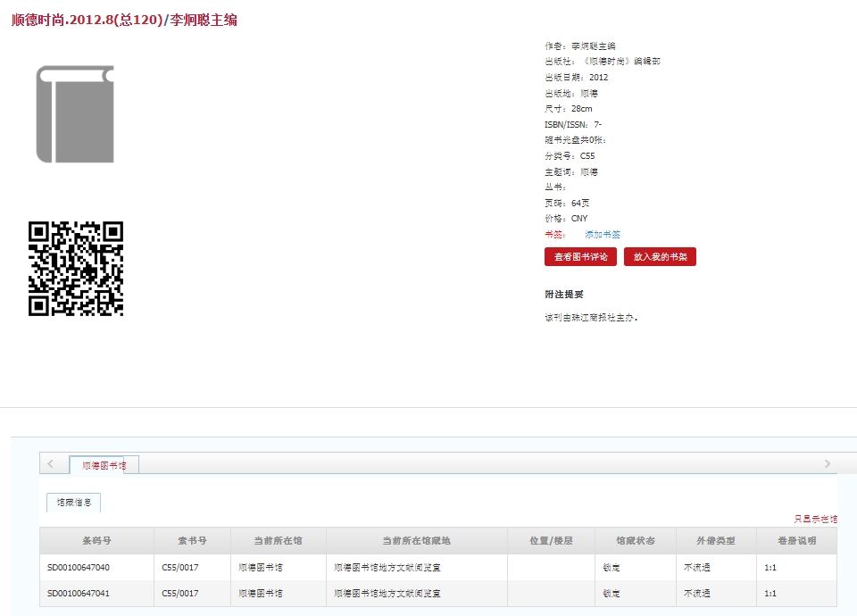The height and width of the screenshot is (616, 857).
Task: Click the 只显示在馆 link
Action: (815, 519)
